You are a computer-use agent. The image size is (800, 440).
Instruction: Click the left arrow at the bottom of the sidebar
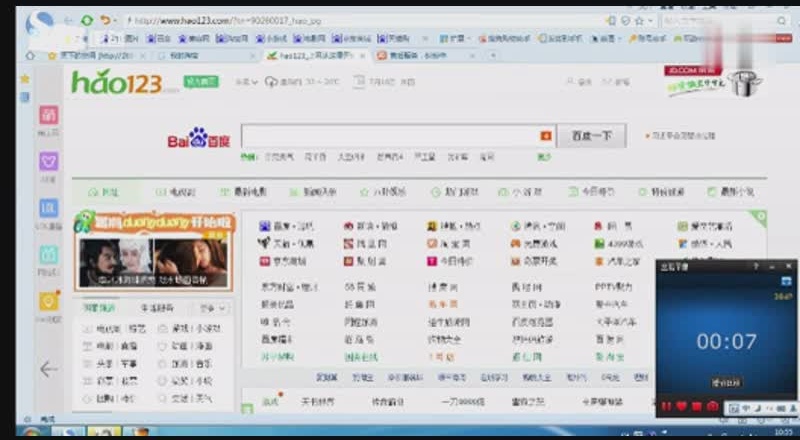48,369
